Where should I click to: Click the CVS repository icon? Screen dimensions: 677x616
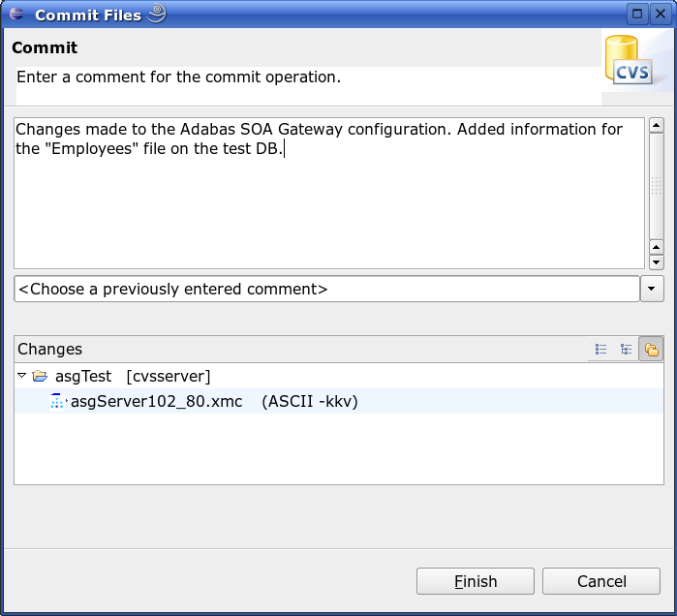629,60
